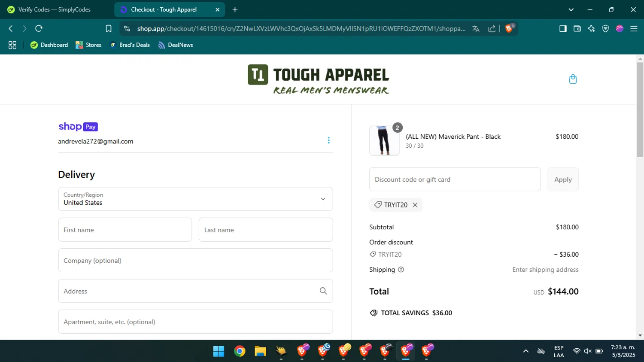Click the Discount code or gift card field
This screenshot has width=644, height=362.
455,179
